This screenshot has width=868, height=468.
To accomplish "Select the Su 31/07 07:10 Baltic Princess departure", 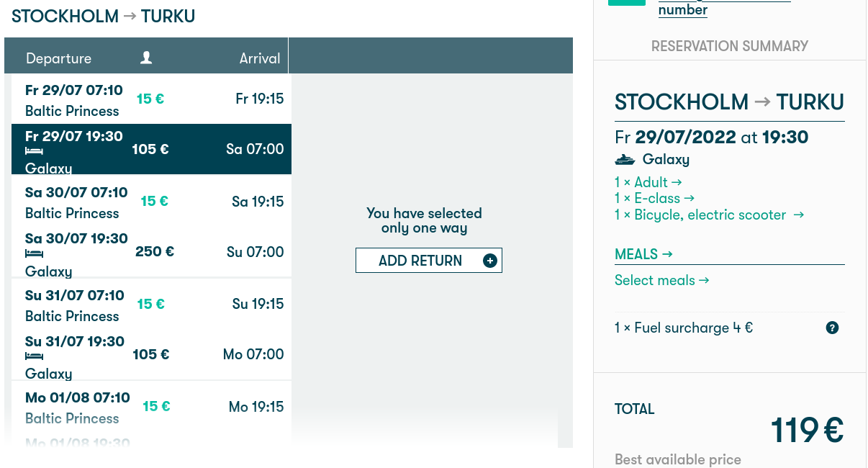I will [x=151, y=305].
